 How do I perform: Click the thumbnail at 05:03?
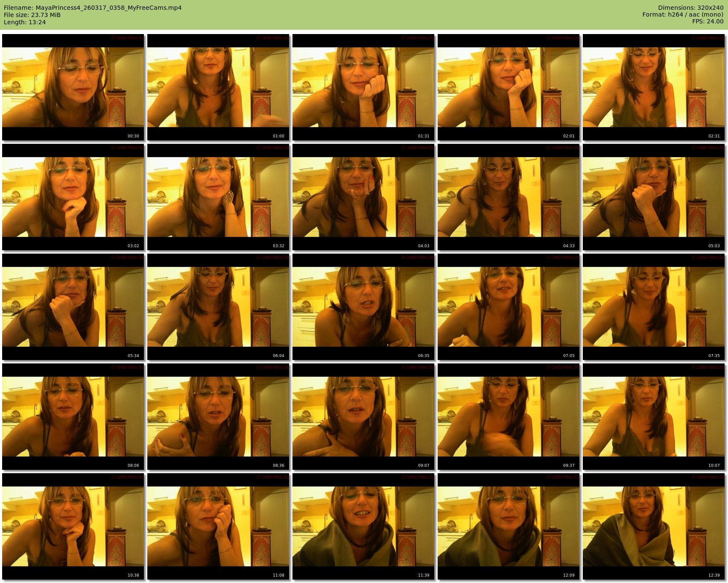(653, 197)
